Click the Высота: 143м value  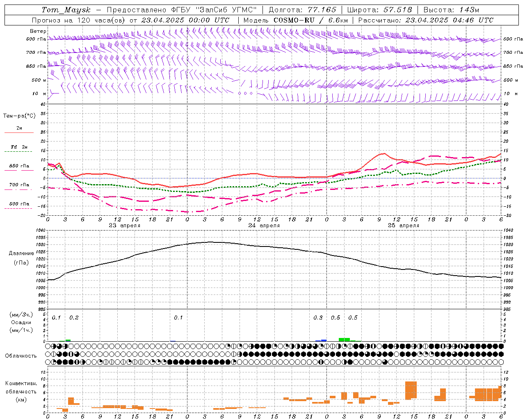tap(451, 10)
